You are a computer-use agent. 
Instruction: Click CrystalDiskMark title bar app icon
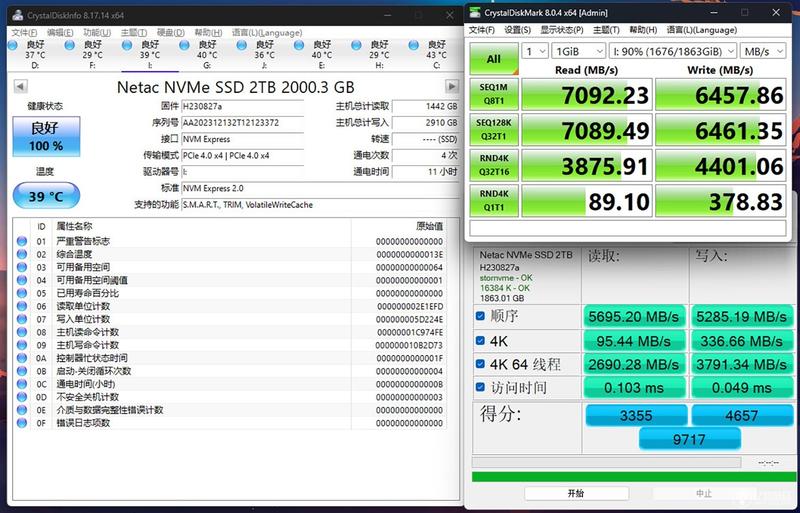(475, 12)
